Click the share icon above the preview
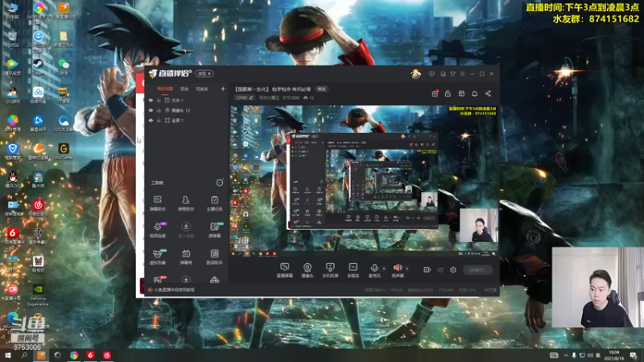Screen dimensions: 644x362 pos(488,93)
